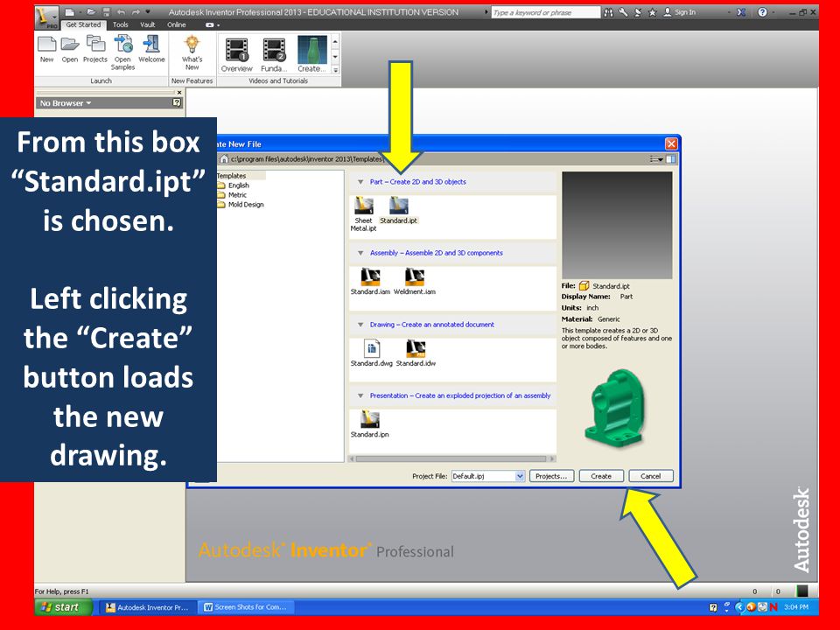Click the home icon in dialog path bar

click(x=225, y=159)
